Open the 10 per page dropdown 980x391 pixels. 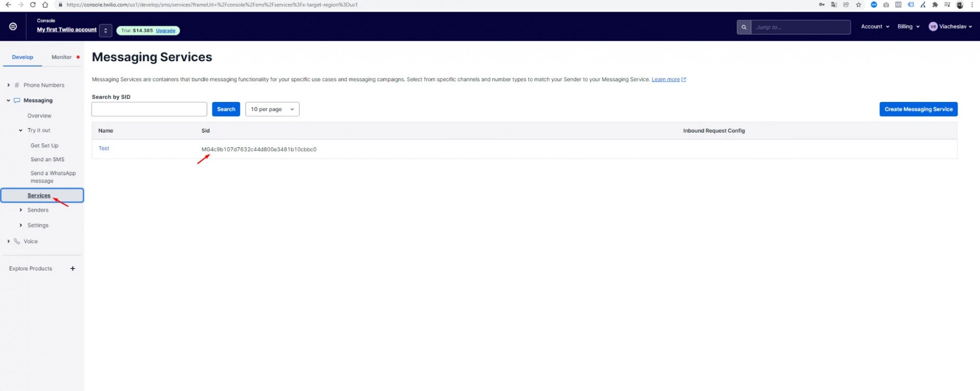(x=272, y=109)
